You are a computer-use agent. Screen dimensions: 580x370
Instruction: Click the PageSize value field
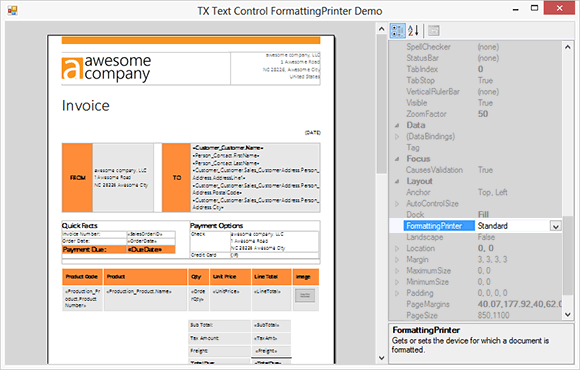pyautogui.click(x=519, y=316)
